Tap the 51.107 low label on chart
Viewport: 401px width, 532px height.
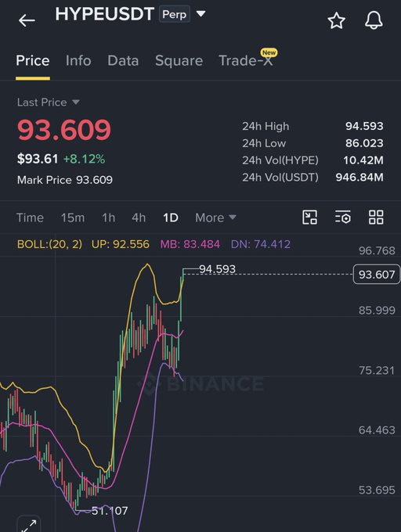(x=110, y=510)
